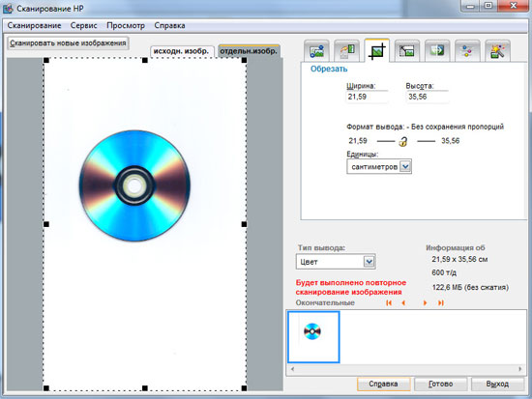Screen dimensions: 532x399
Task: Open the Сканирование menu
Action: [x=34, y=25]
